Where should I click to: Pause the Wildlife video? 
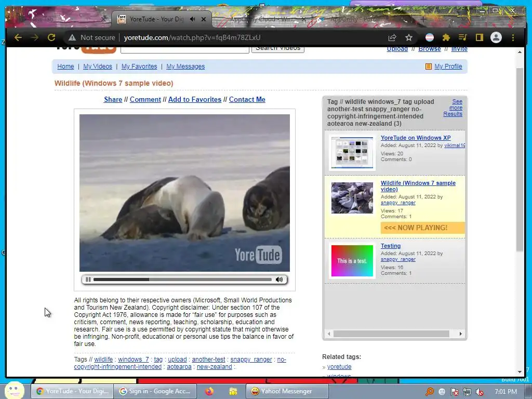tap(88, 280)
